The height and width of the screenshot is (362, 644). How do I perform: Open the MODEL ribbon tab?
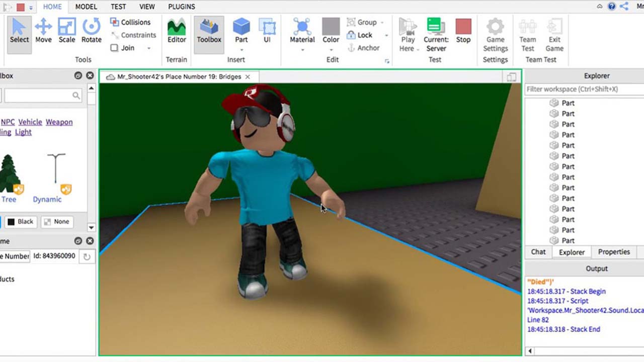point(86,7)
